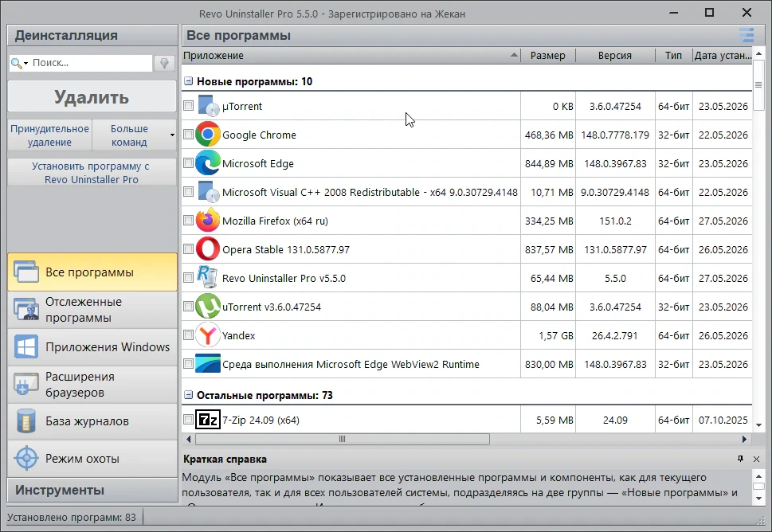772x532 pixels.
Task: Sort by the Тип column
Action: [x=673, y=55]
